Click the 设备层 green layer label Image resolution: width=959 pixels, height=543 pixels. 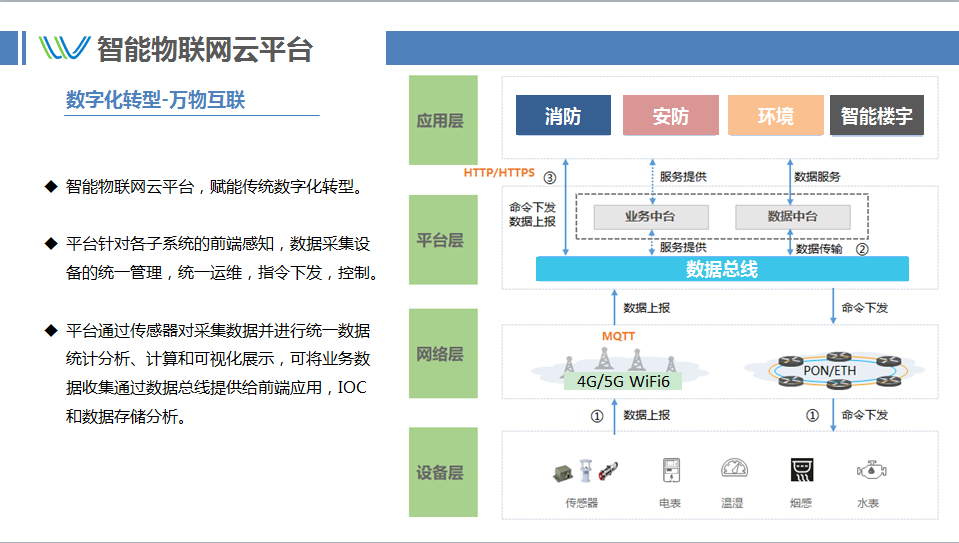[443, 472]
